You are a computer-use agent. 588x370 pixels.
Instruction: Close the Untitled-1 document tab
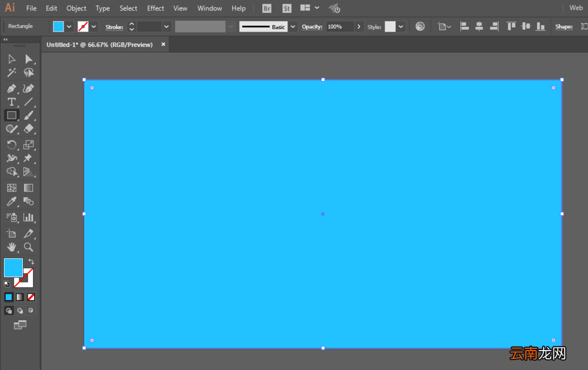pos(163,44)
